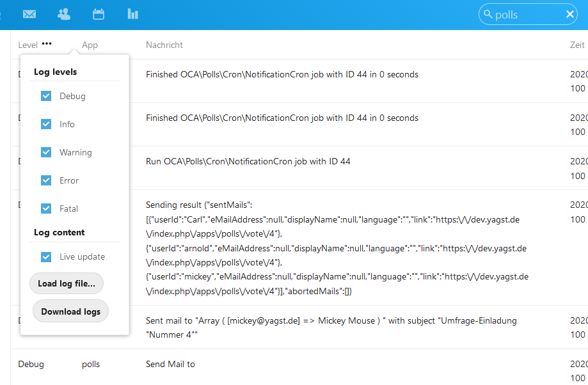Select the Run NotificationCron job with ID 44 message
Viewport: 588px width, 385px height.
click(248, 162)
